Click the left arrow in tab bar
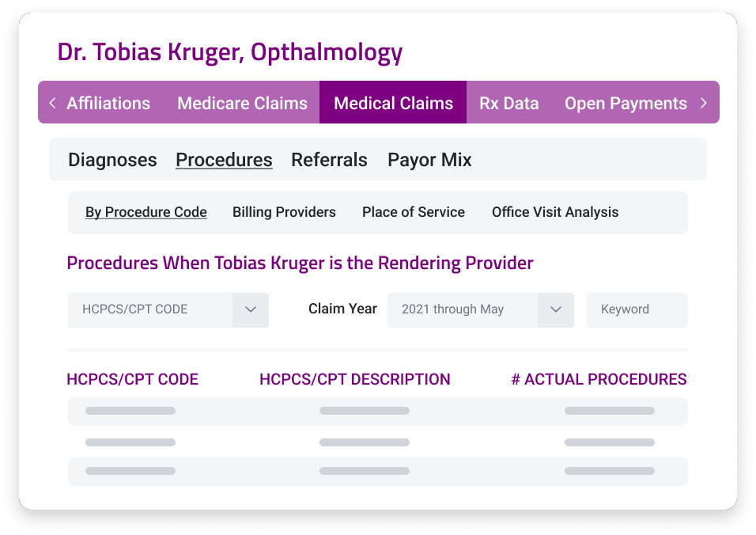This screenshot has width=756, height=535. pos(52,103)
